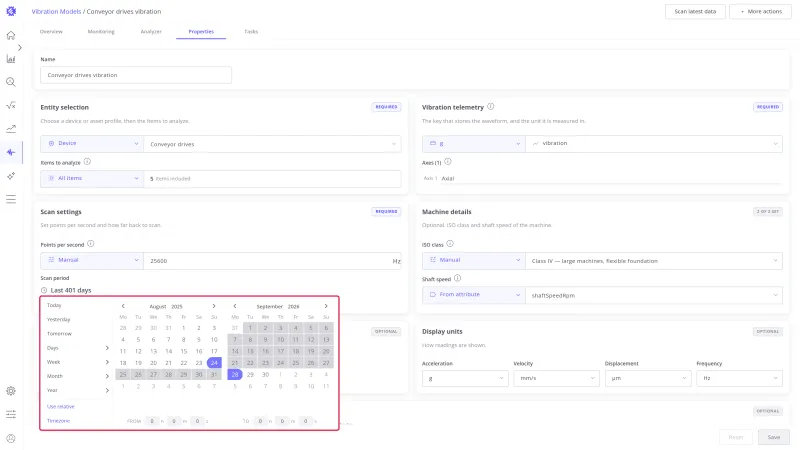Open the Displacement µm dropdown
800x450 pixels.
[x=648, y=378]
